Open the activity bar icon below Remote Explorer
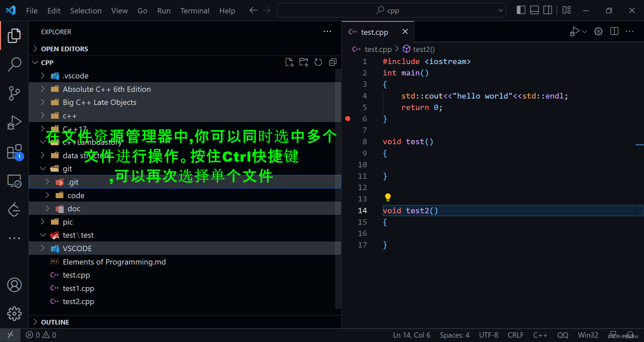The height and width of the screenshot is (342, 644). pos(14,210)
